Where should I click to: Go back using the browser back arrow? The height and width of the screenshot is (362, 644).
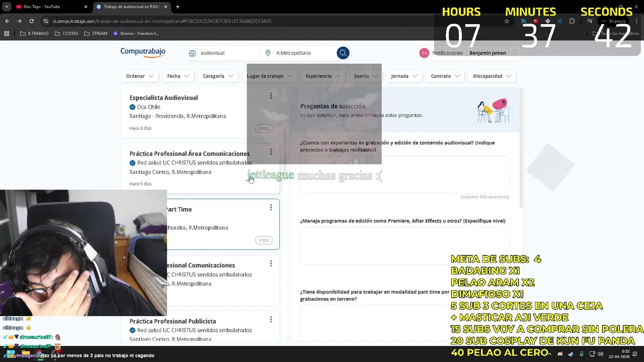pos(7,21)
